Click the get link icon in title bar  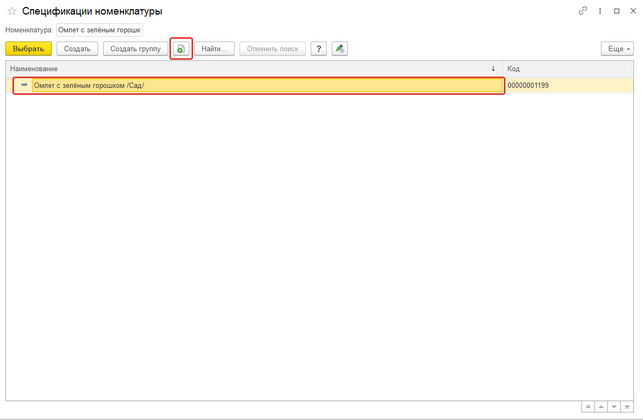tap(583, 11)
